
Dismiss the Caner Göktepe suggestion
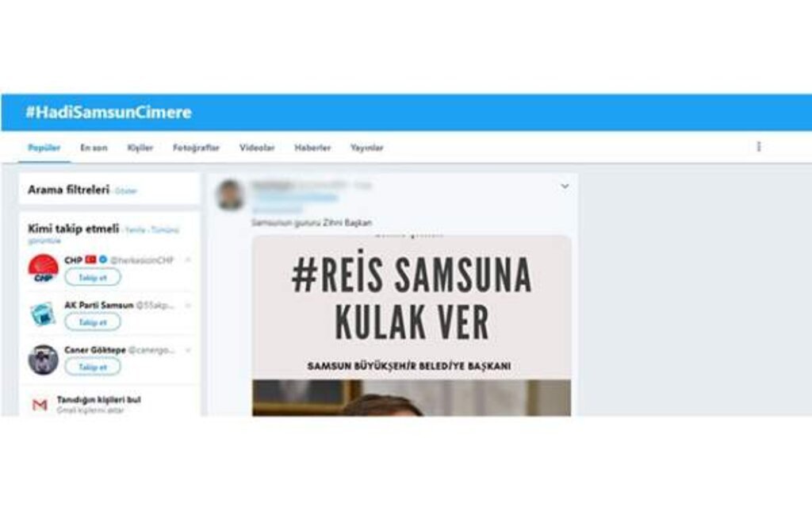pos(188,350)
